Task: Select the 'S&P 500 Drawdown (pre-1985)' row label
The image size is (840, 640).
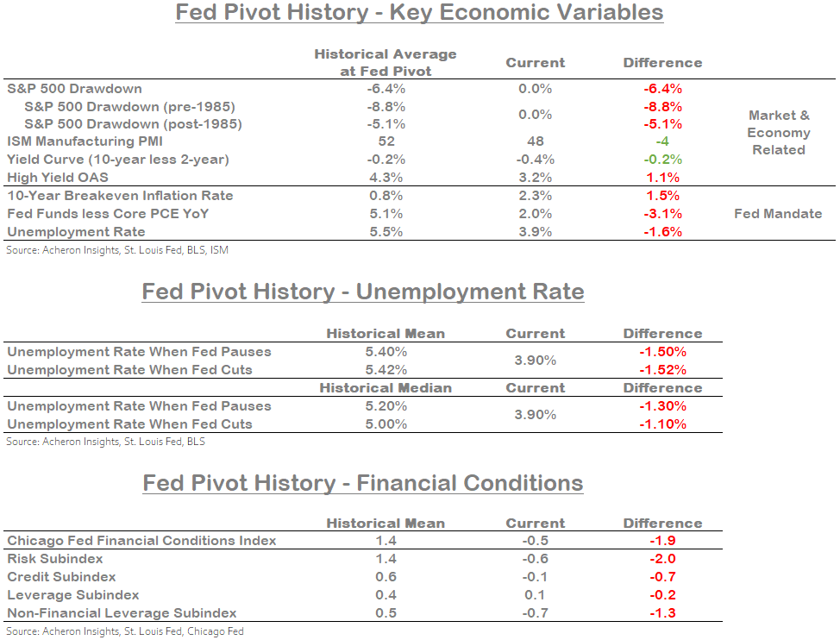Action: tap(130, 106)
